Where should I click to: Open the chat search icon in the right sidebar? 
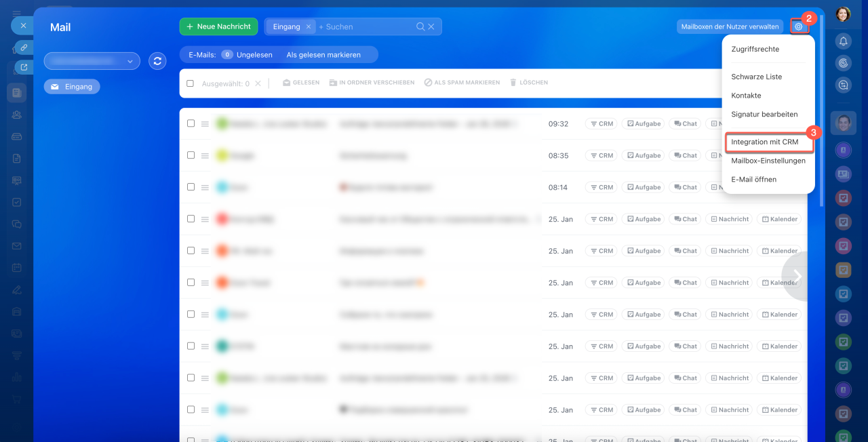tap(844, 85)
